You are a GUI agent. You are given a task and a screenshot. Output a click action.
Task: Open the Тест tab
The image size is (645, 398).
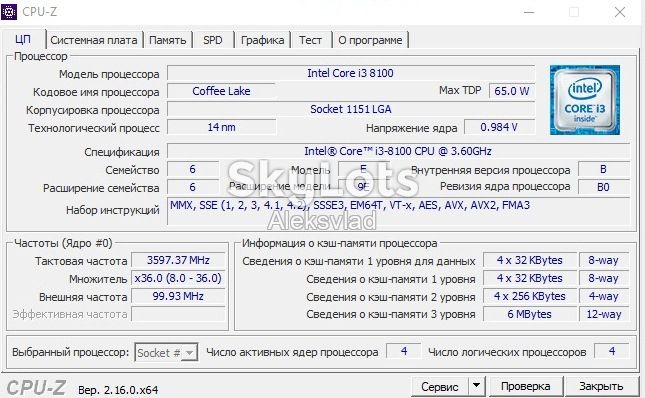[x=310, y=40]
